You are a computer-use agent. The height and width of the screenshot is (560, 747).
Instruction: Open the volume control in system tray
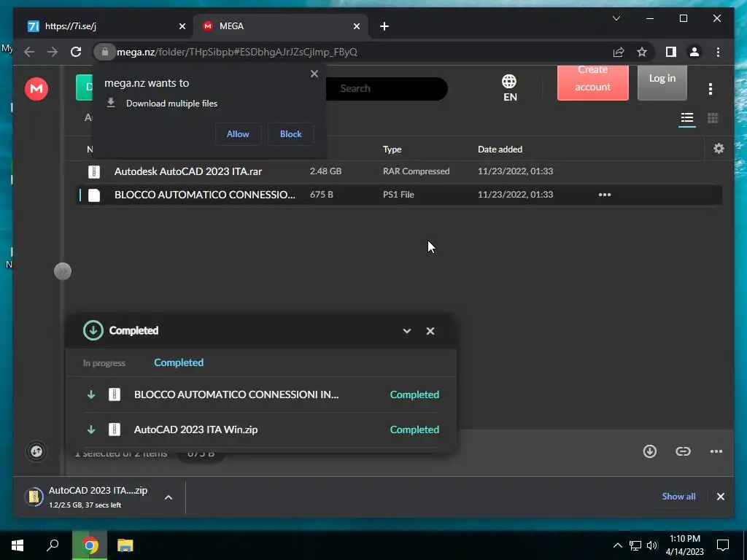[x=652, y=545]
